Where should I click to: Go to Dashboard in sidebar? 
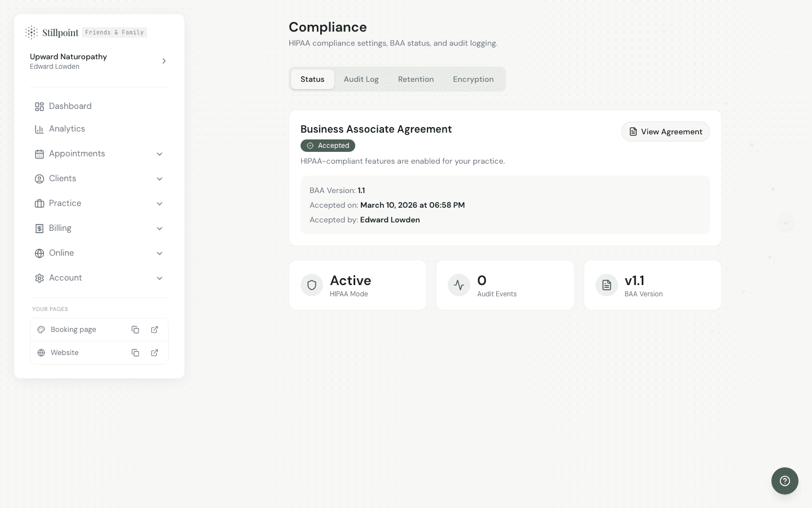70,106
